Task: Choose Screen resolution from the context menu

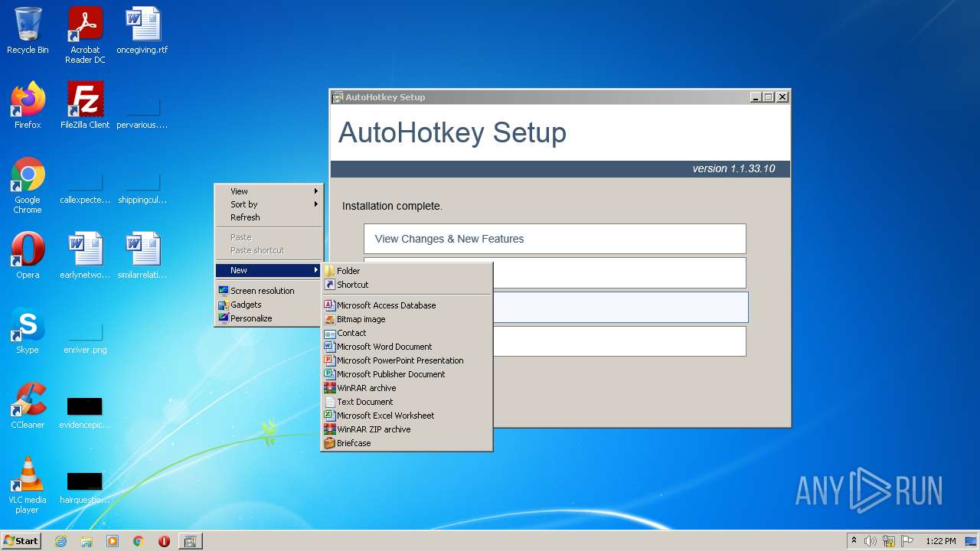Action: pos(269,291)
